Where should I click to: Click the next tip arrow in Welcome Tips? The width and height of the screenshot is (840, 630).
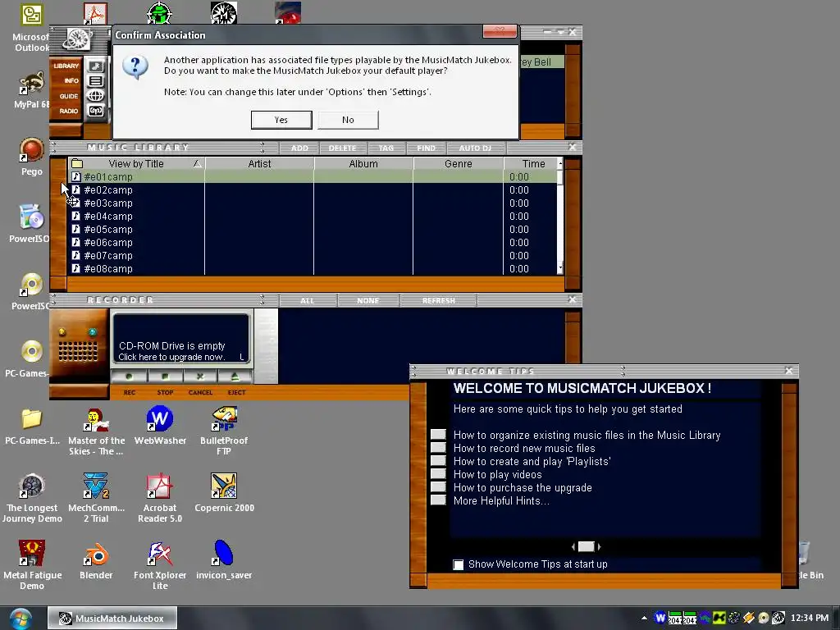[x=599, y=546]
